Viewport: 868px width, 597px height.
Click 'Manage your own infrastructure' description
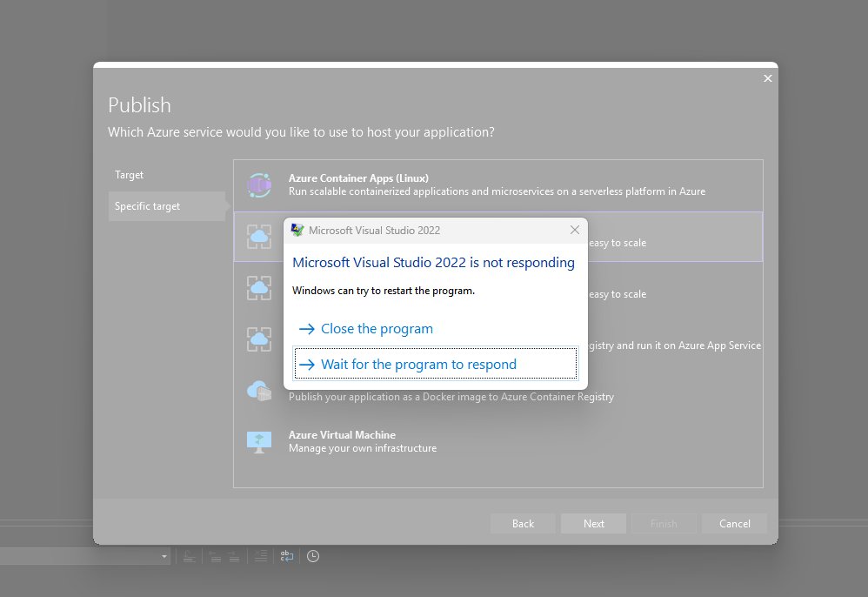363,448
